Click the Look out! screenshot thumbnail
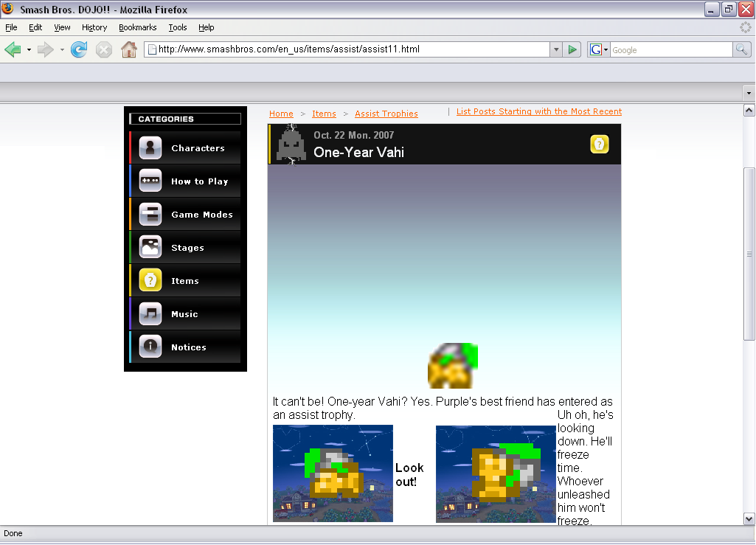Viewport: 756px width, 545px height. pos(333,473)
